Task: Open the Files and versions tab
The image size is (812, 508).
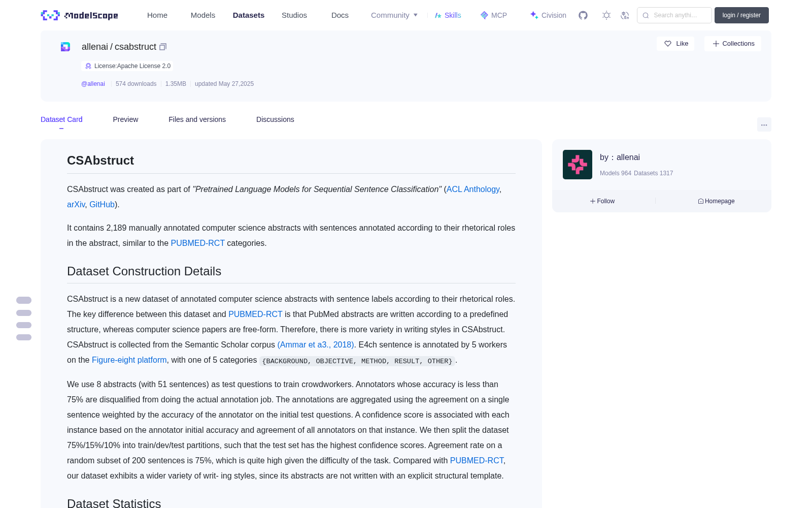Action: [x=197, y=119]
